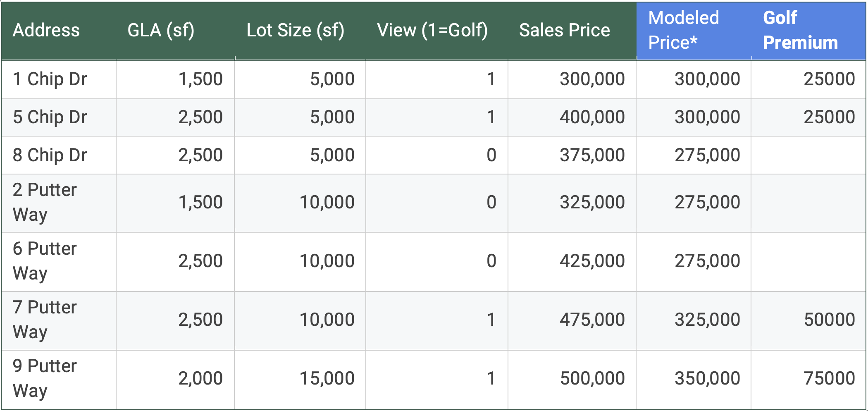Image resolution: width=868 pixels, height=411 pixels.
Task: Select the 2,000 GLA cell
Action: (200, 378)
